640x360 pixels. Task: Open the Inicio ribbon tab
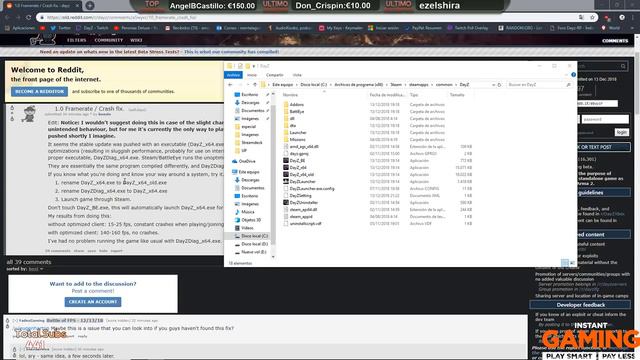(x=252, y=75)
